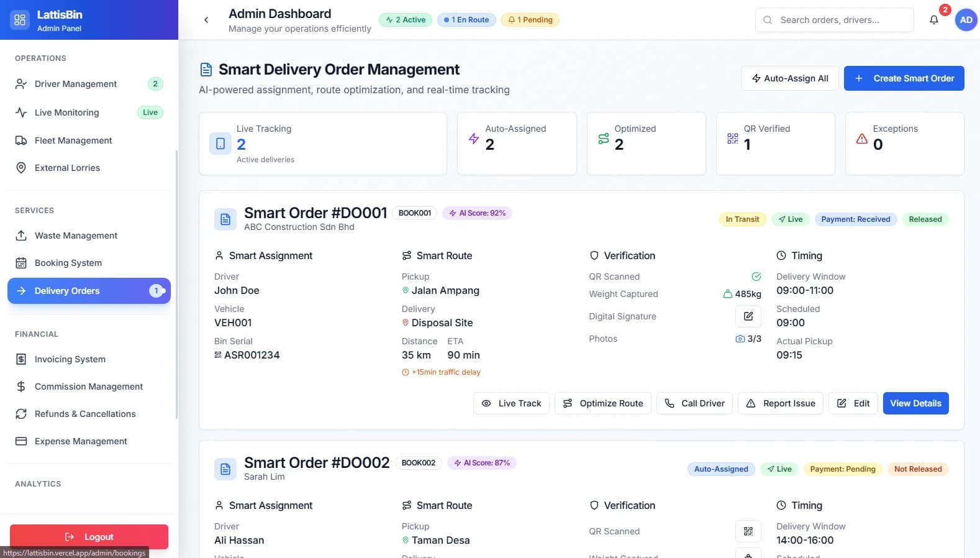
Task: Click the QR Verified stat icon
Action: point(733,139)
